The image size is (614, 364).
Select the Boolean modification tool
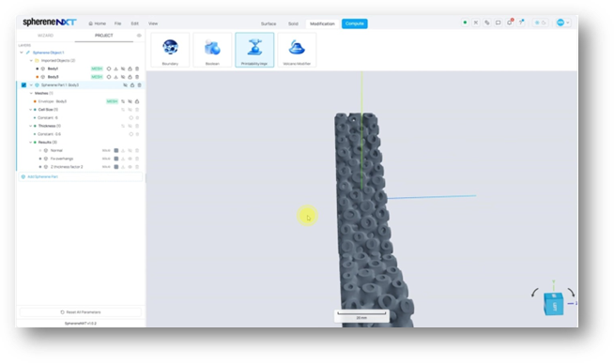212,50
